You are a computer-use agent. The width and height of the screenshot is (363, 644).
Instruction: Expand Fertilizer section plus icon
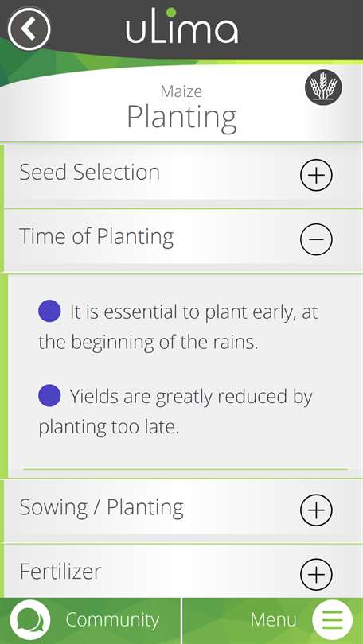pyautogui.click(x=316, y=575)
